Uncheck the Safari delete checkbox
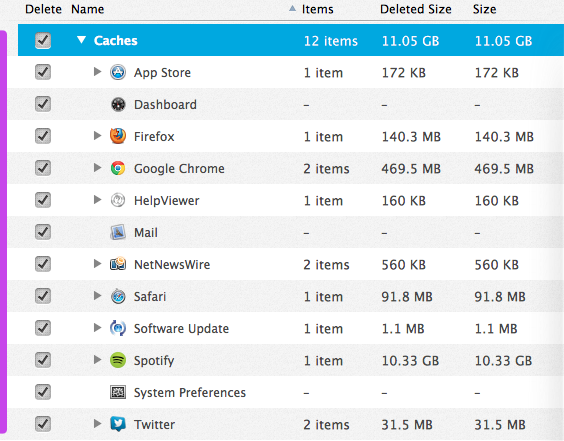564x441 pixels. pyautogui.click(x=43, y=296)
